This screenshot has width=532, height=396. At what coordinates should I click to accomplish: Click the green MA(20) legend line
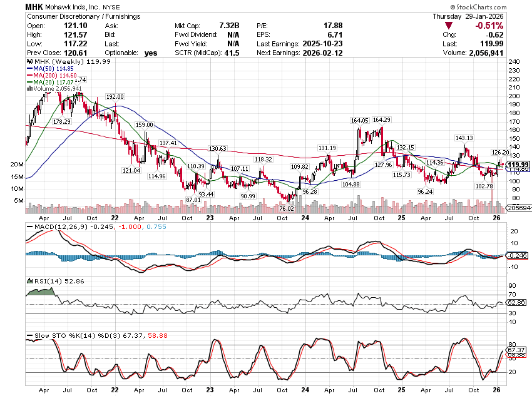(x=30, y=82)
